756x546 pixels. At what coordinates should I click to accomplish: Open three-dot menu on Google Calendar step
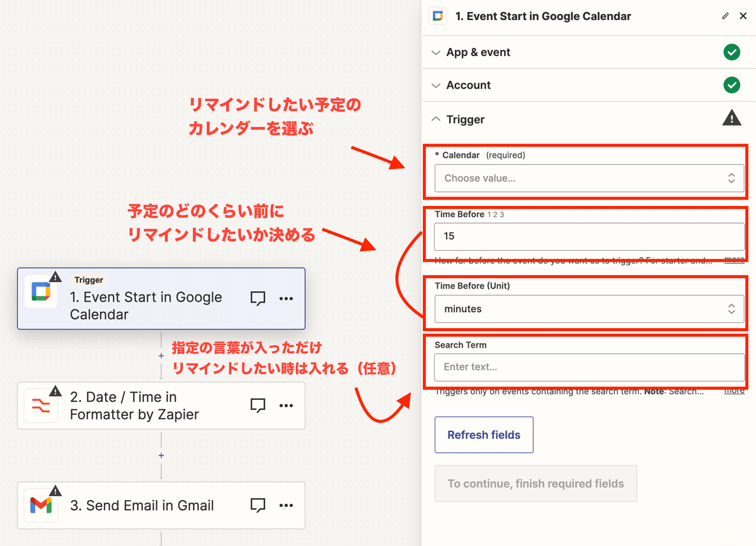click(x=286, y=299)
